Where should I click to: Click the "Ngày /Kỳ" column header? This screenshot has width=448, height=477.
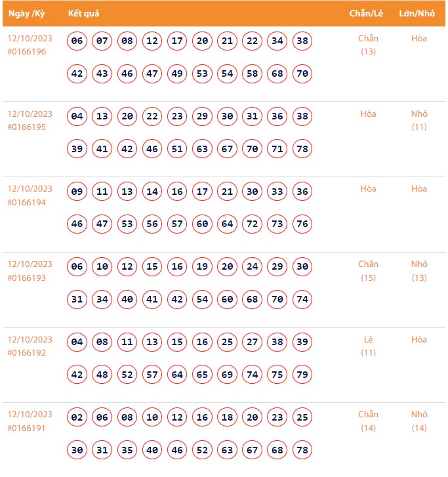click(x=26, y=14)
